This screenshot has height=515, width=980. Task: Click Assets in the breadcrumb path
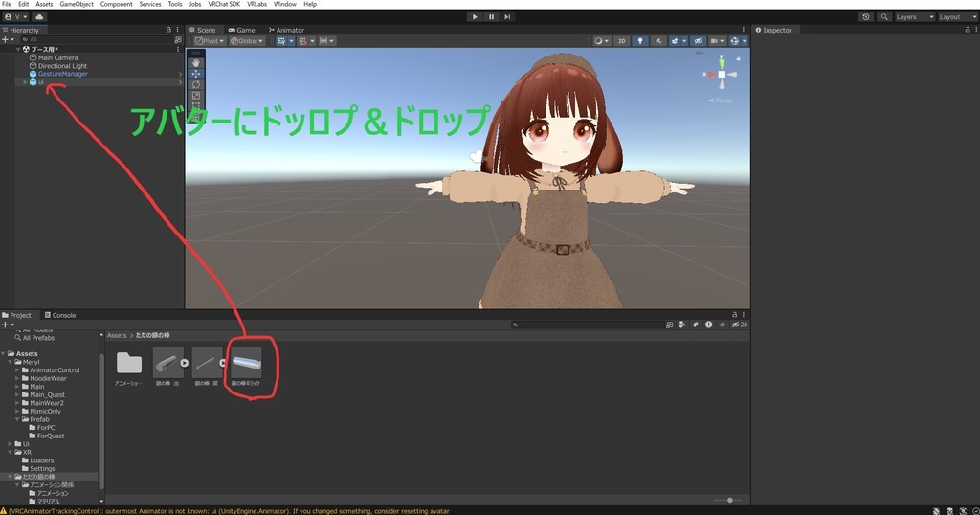117,335
